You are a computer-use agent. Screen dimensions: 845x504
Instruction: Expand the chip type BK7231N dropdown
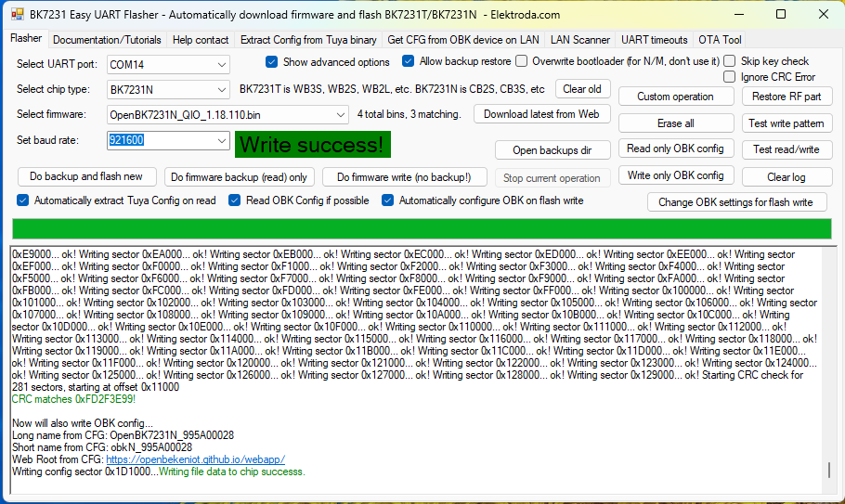pyautogui.click(x=222, y=90)
